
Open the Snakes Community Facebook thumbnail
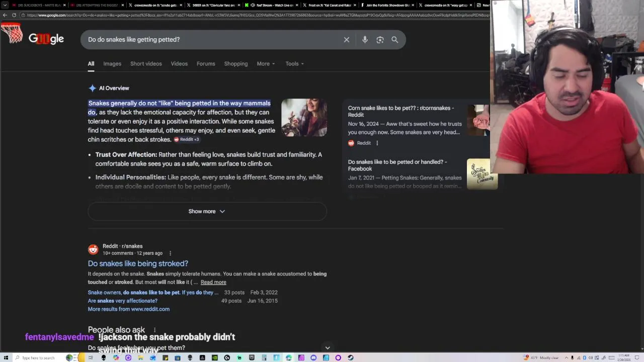click(x=482, y=174)
